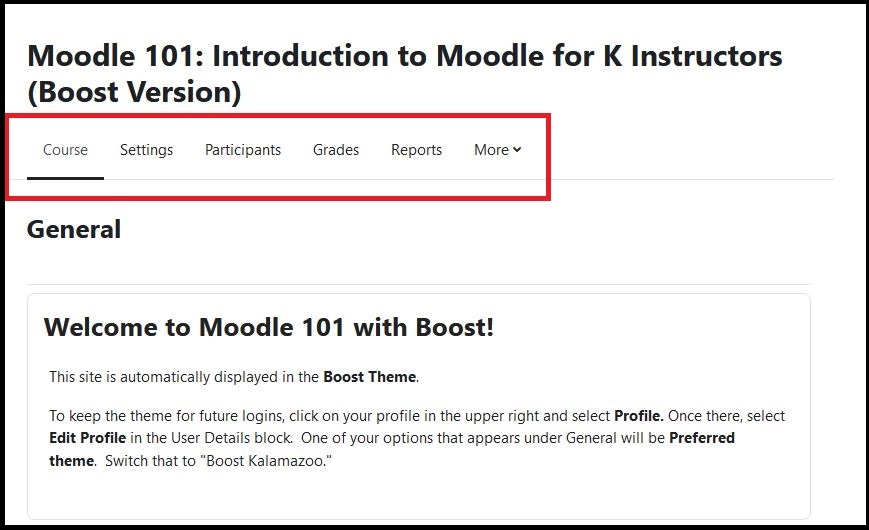Click the Moodle 101 course title heading

pyautogui.click(x=405, y=74)
